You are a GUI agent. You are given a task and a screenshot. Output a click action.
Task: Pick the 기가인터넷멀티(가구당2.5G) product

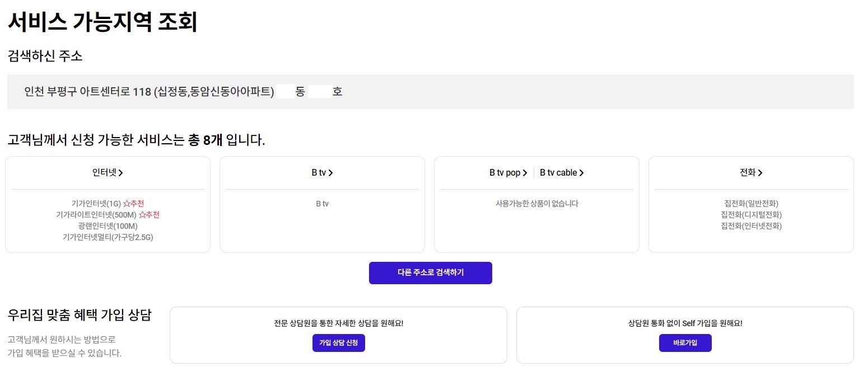tap(108, 237)
